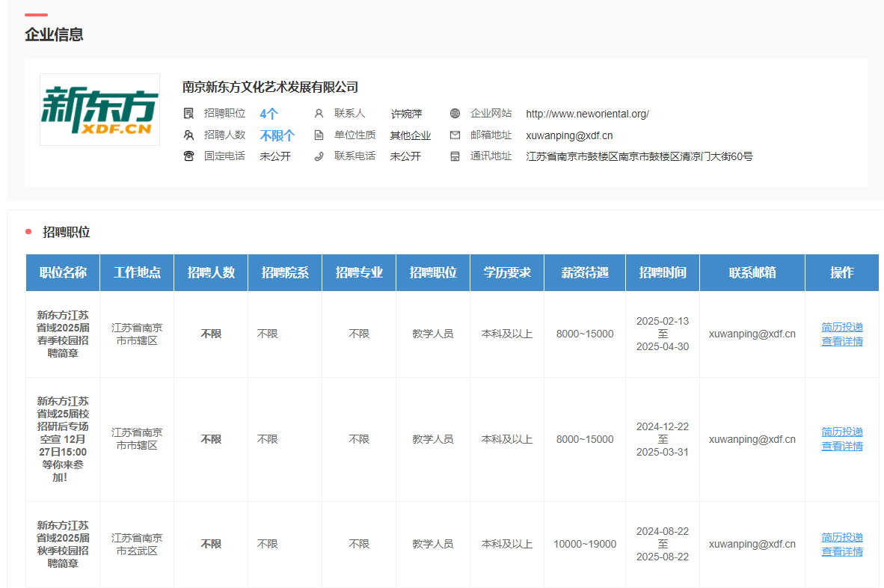Click the 企业网站 globe icon
884x588 pixels.
pyautogui.click(x=455, y=114)
